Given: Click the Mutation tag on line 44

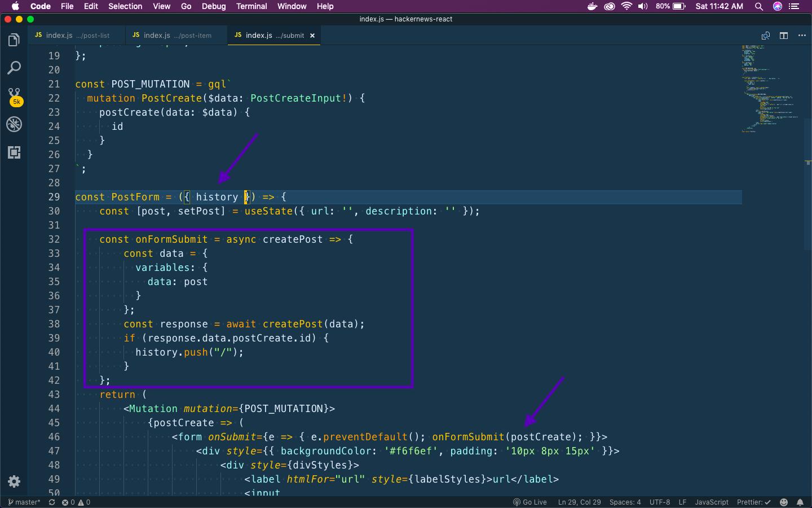Looking at the screenshot, I should (x=153, y=409).
